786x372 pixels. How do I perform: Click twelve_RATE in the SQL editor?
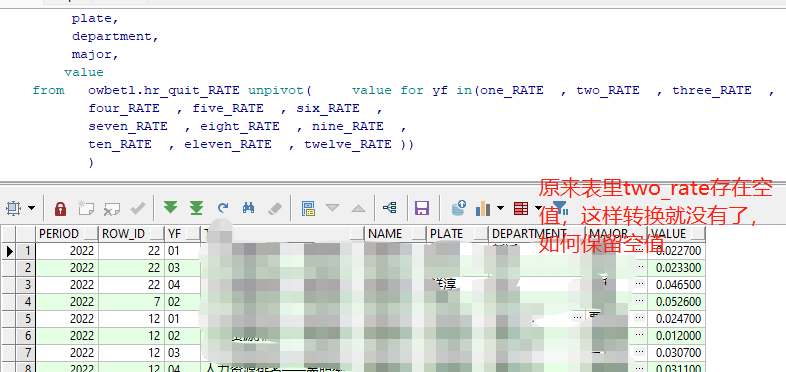348,144
